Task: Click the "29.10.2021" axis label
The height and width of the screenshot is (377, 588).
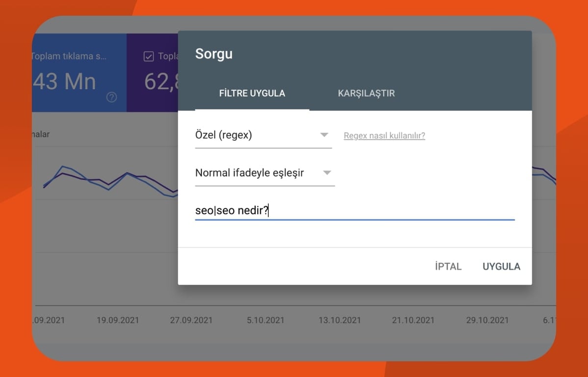Action: [487, 320]
